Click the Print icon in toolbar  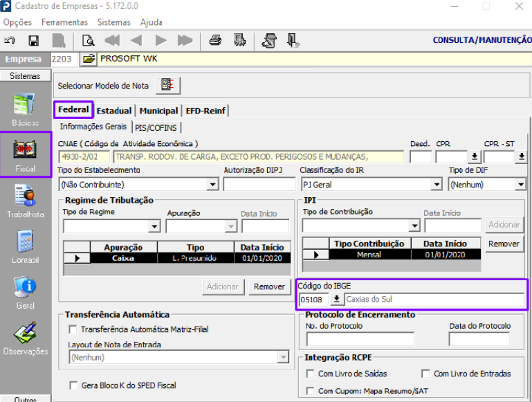tap(215, 40)
